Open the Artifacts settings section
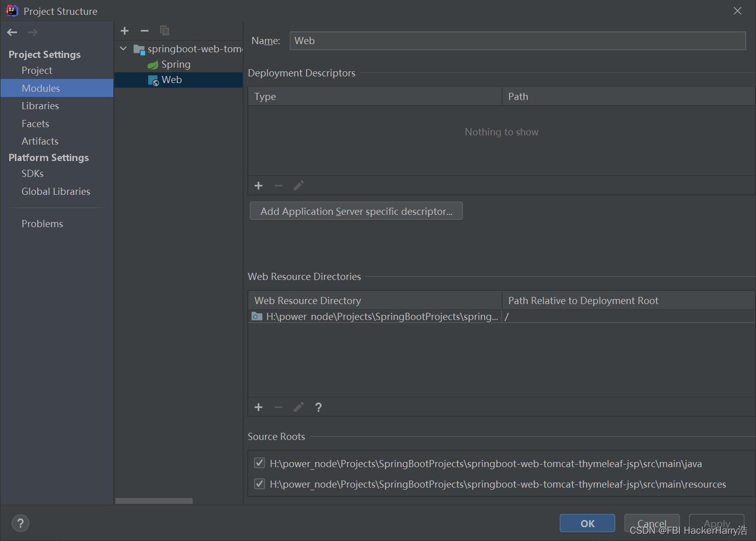This screenshot has height=541, width=756. [40, 142]
